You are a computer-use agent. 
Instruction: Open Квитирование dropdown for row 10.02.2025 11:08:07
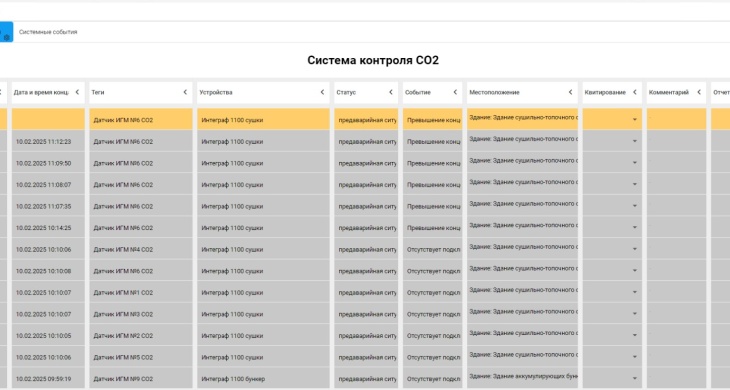634,184
